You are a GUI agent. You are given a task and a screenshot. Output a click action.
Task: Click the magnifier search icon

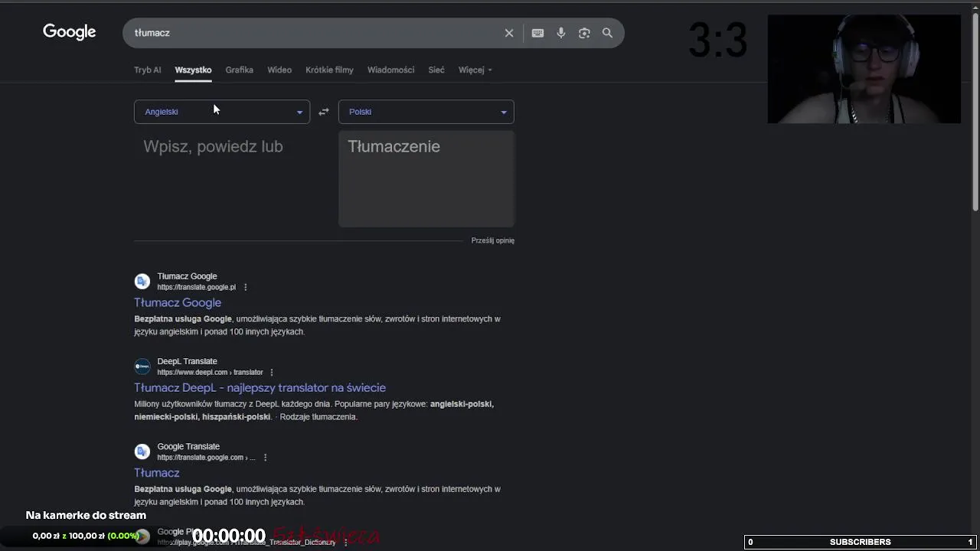point(607,33)
